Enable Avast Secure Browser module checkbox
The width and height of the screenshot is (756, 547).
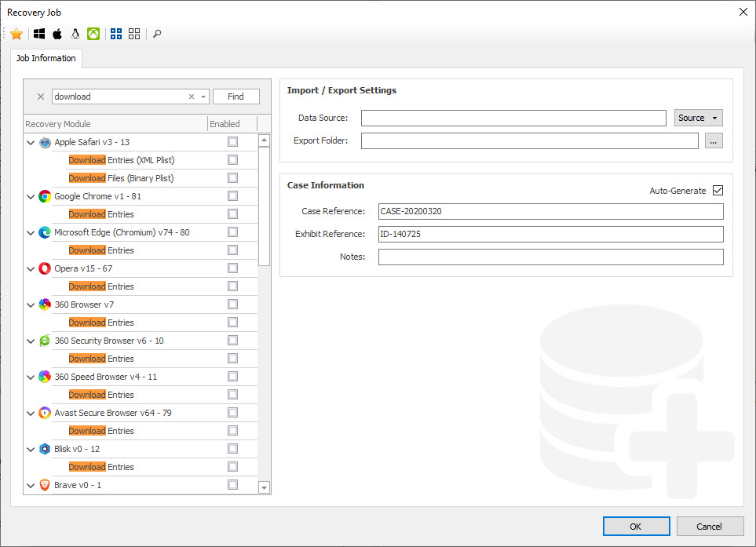[233, 413]
